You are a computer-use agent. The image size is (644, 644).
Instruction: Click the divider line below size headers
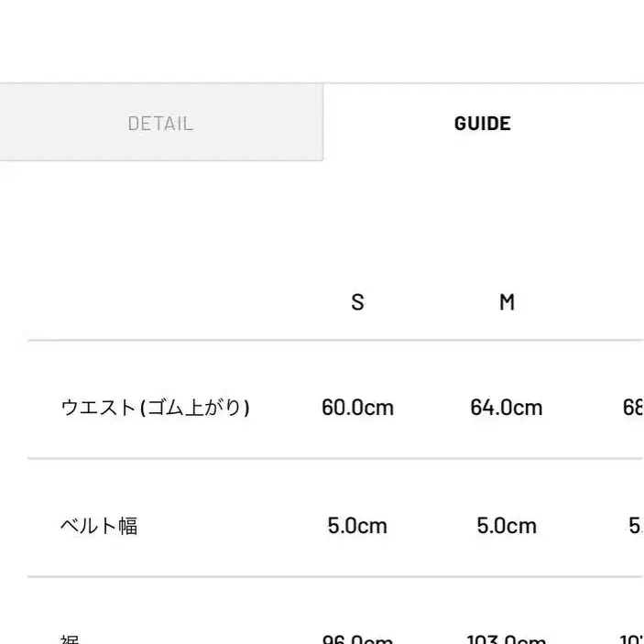335,340
